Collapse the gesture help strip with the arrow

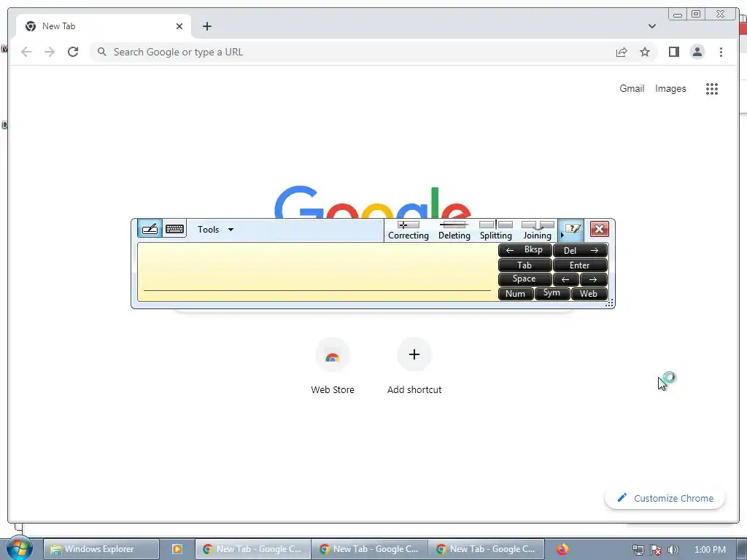[562, 235]
